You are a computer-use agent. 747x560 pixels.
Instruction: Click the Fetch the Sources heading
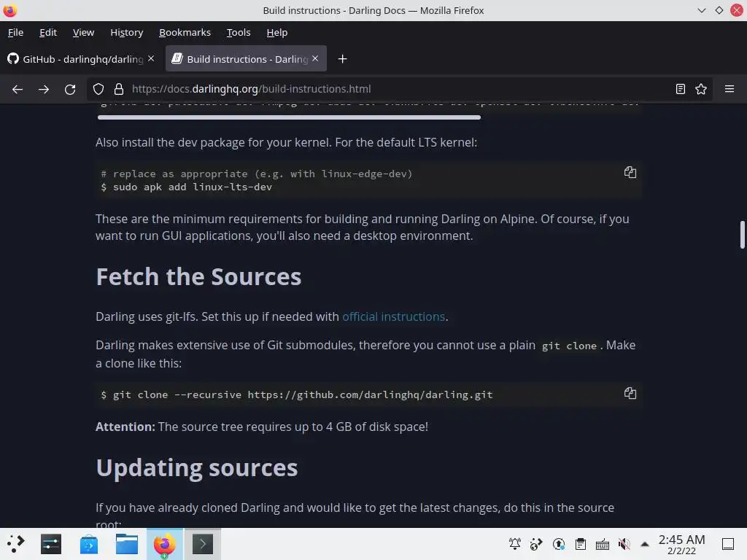(198, 276)
